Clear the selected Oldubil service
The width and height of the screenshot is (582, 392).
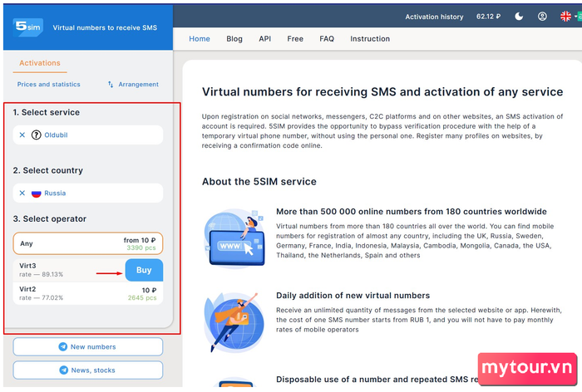[x=22, y=135]
